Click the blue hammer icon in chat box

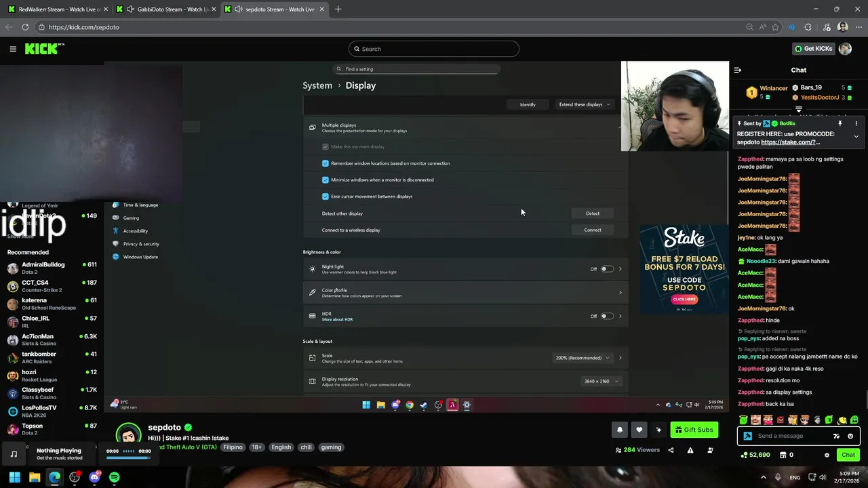pos(748,436)
